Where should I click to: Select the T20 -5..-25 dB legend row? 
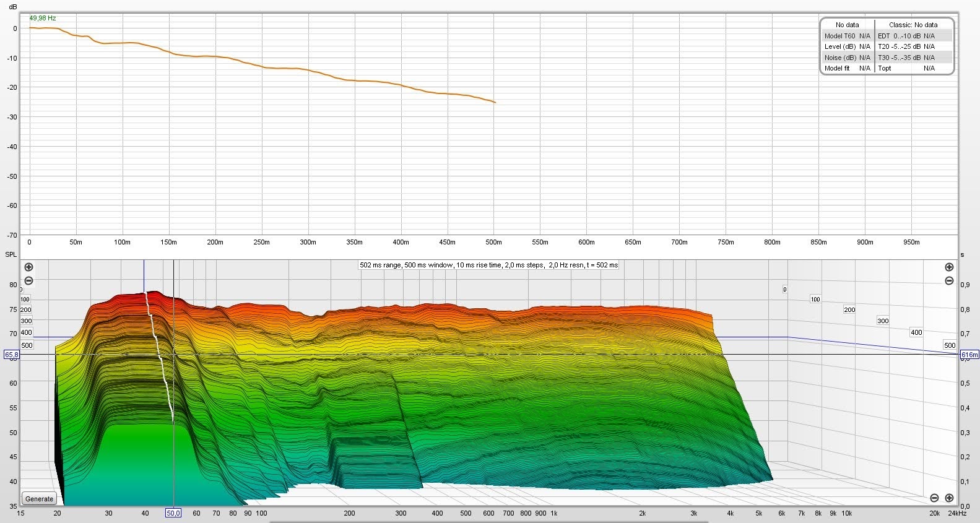point(914,46)
